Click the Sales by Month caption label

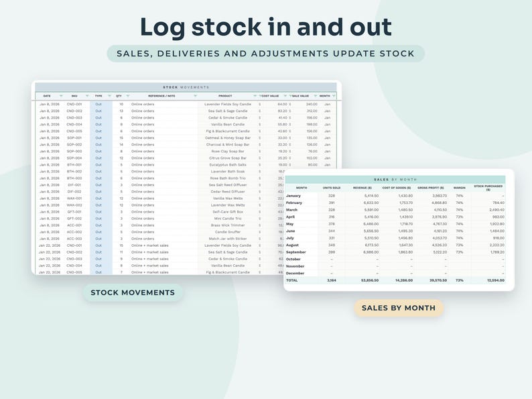[399, 308]
